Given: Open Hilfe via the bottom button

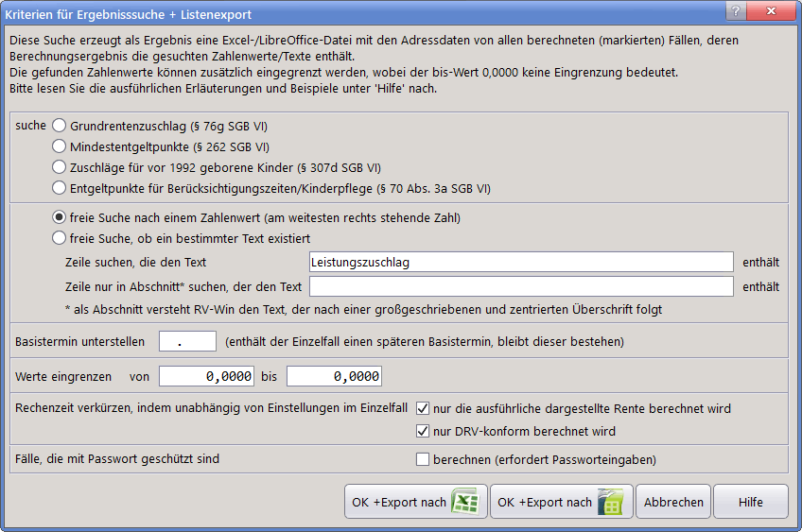Looking at the screenshot, I should click(750, 502).
